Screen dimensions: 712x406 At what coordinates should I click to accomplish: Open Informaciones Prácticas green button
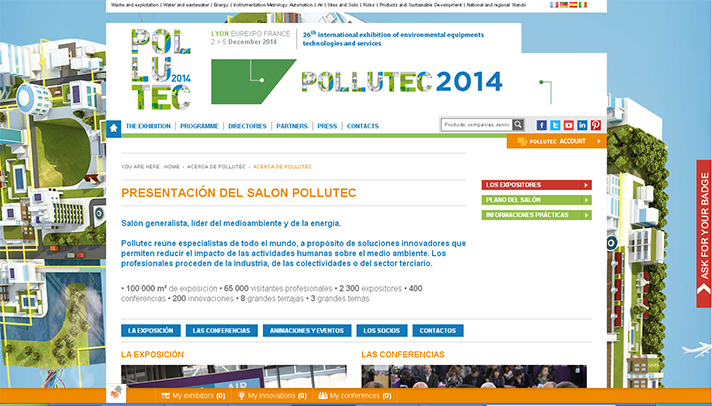(x=537, y=215)
